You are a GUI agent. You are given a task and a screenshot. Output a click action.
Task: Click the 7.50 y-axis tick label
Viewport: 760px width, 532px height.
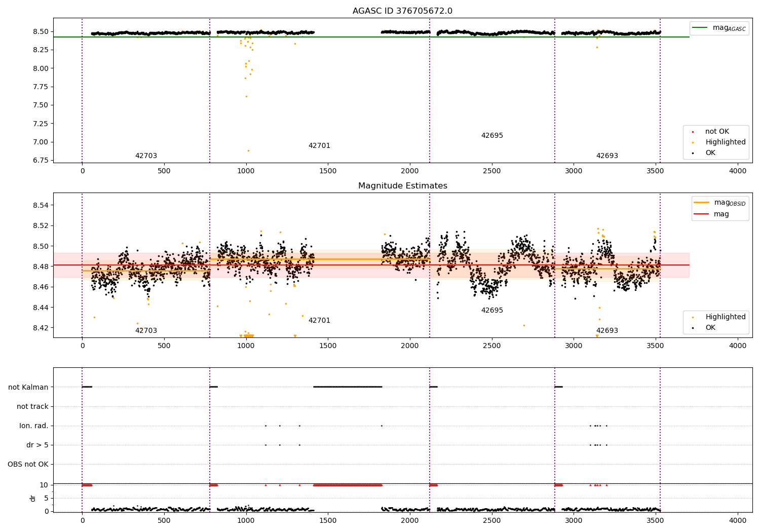pyautogui.click(x=40, y=105)
